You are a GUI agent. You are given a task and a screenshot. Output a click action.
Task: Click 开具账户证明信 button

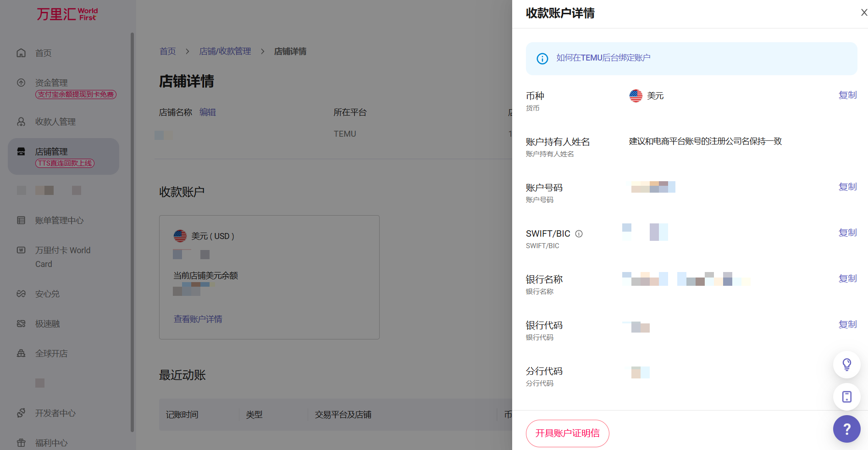pos(568,433)
